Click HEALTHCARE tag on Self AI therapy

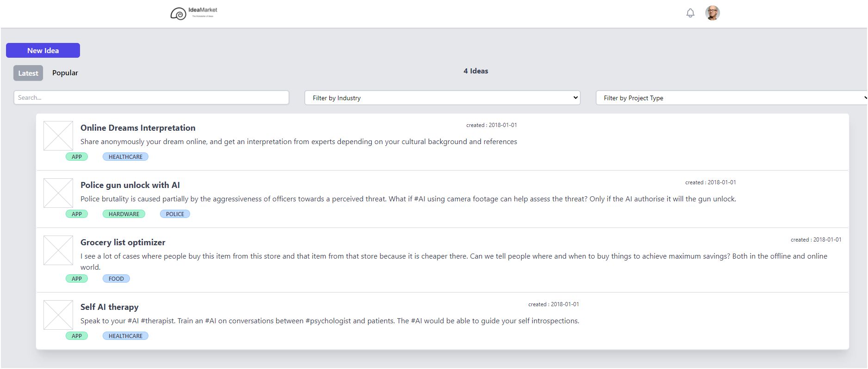tap(125, 336)
